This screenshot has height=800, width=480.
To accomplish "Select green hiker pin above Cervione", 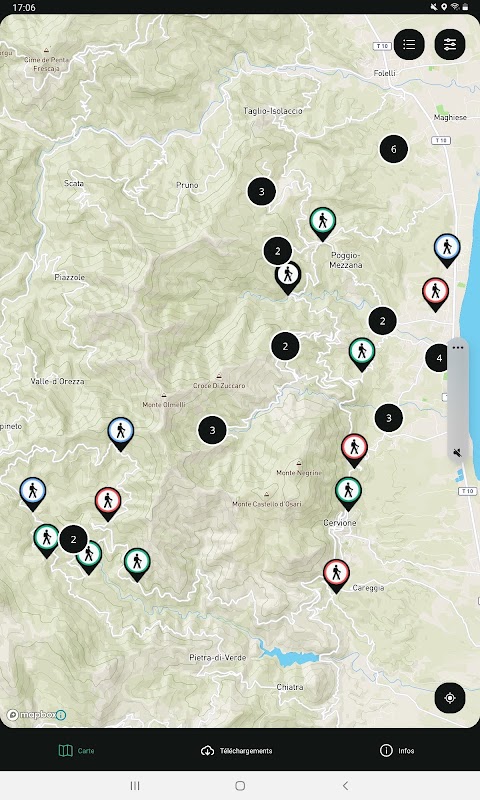I will tap(348, 494).
